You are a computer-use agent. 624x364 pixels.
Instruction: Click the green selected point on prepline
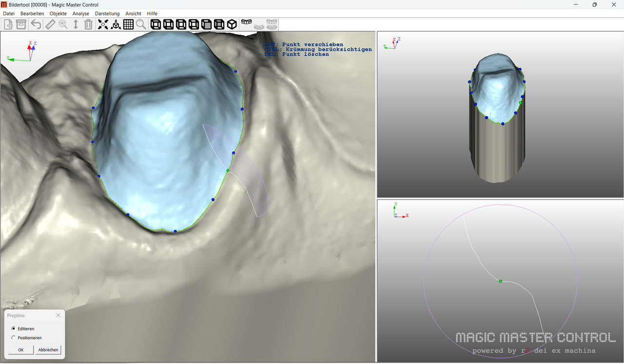tap(228, 171)
